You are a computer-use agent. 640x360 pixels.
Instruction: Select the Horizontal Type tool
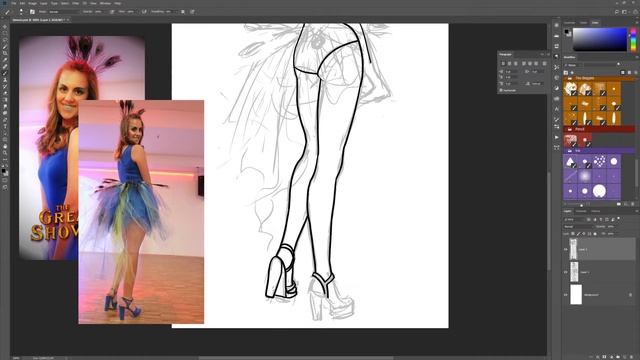click(x=5, y=126)
